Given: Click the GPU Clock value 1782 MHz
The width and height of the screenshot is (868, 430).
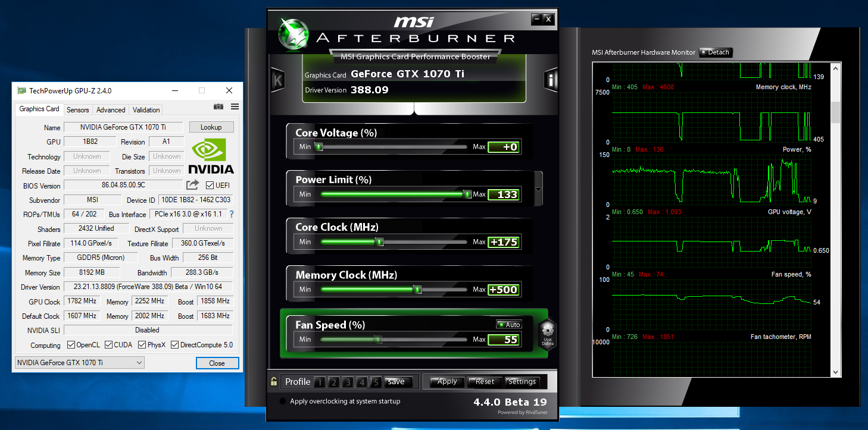Looking at the screenshot, I should [82, 301].
